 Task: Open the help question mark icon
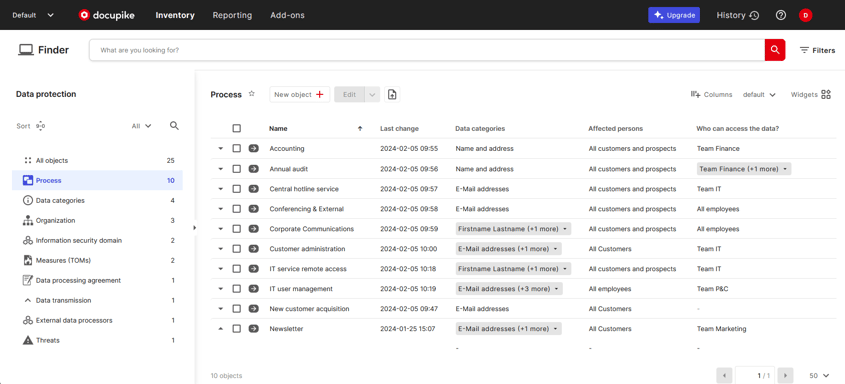780,15
